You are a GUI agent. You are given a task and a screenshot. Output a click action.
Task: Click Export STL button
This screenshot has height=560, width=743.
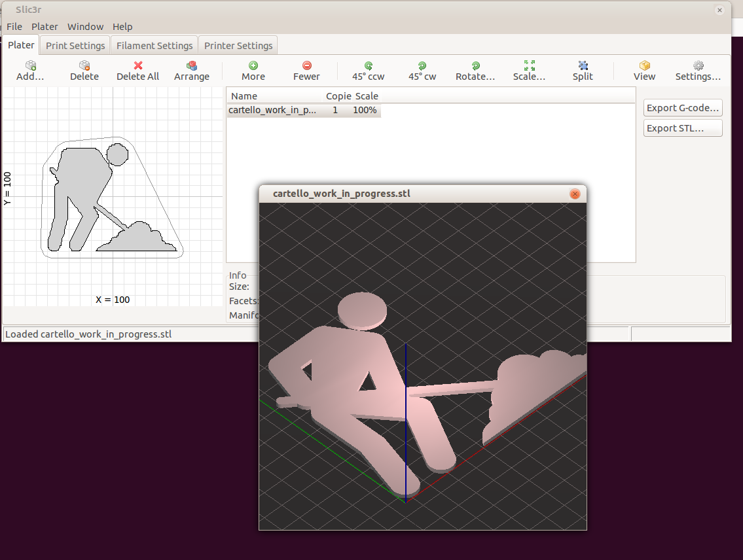point(683,128)
